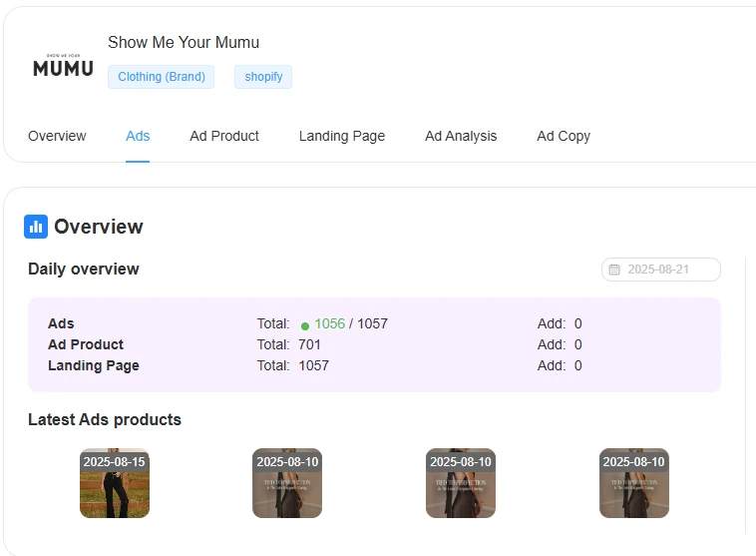The height and width of the screenshot is (556, 756).
Task: Switch to the Ad Product tab
Action: pos(224,136)
